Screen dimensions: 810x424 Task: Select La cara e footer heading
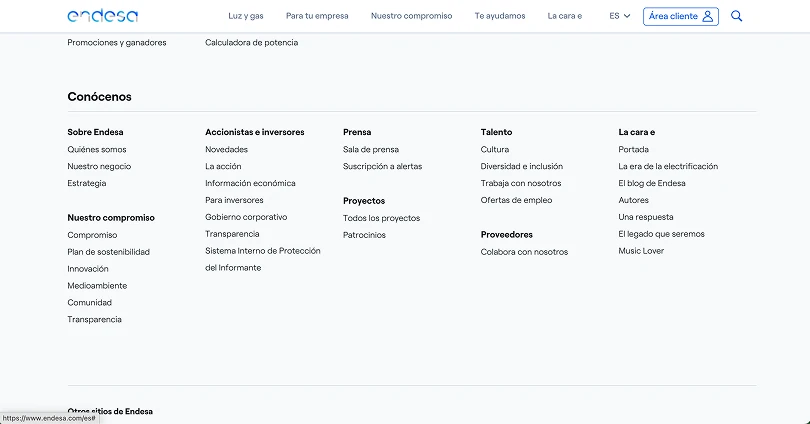point(636,132)
